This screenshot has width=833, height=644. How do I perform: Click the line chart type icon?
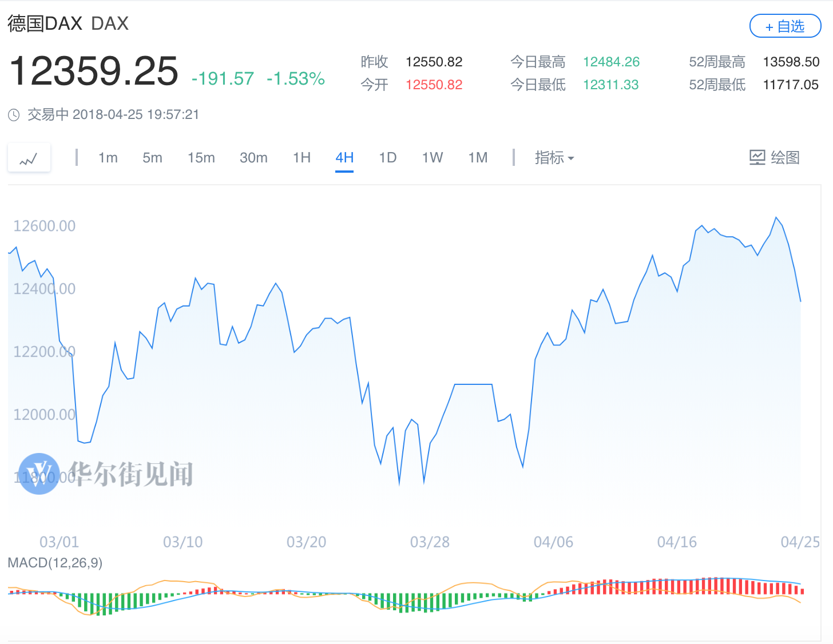(29, 158)
